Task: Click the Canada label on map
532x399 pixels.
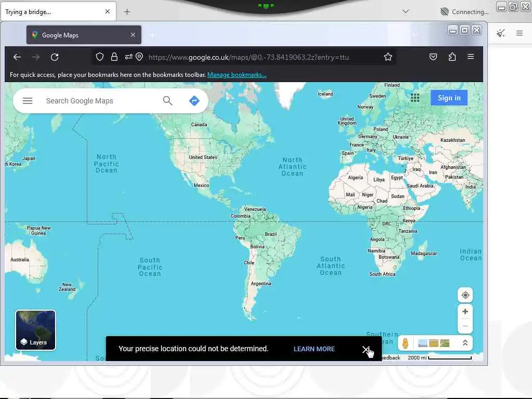Action: click(199, 125)
